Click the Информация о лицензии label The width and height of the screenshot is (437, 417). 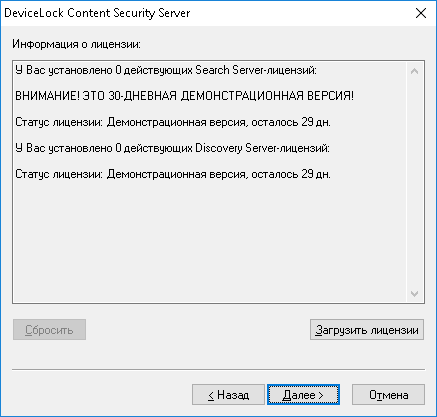(76, 44)
